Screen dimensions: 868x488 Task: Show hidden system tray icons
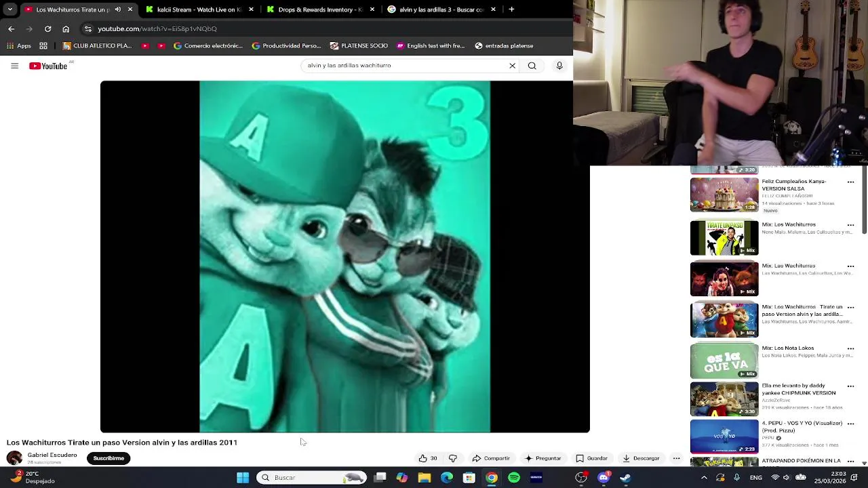click(704, 478)
